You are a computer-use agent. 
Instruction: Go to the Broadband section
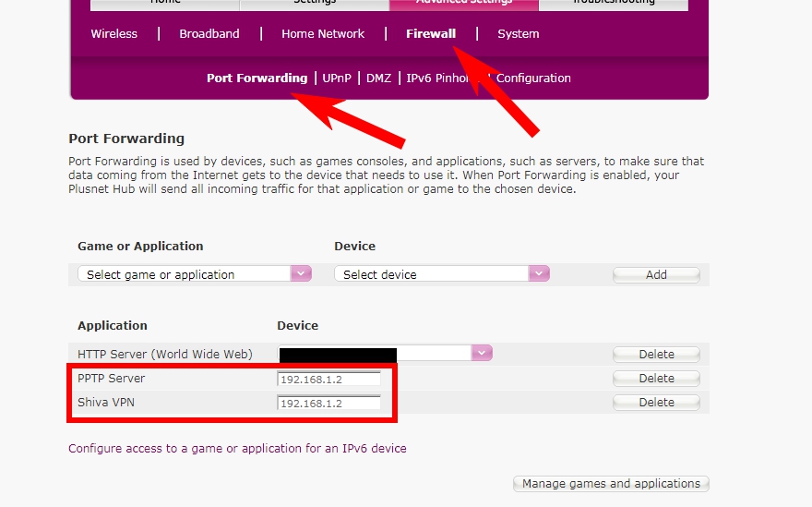(x=209, y=34)
